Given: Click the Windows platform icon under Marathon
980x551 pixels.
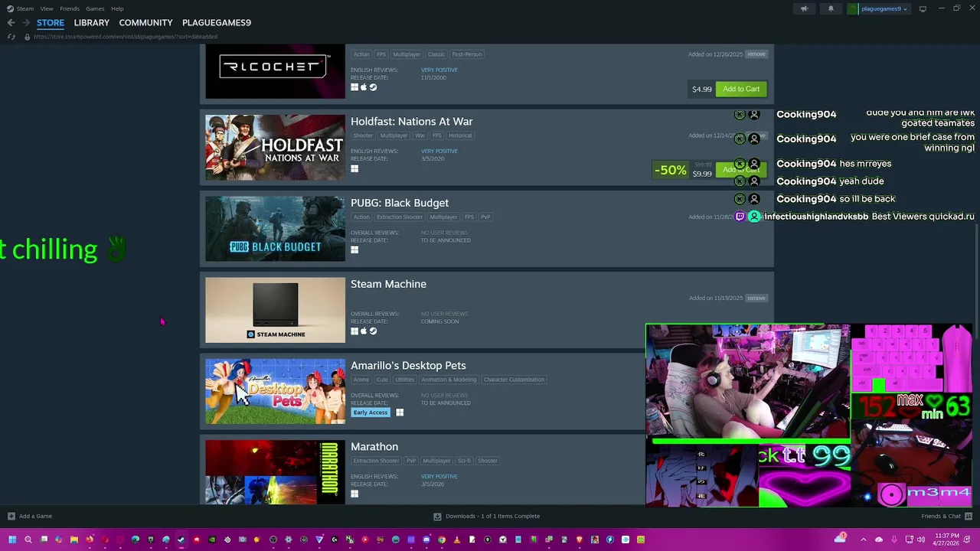Looking at the screenshot, I should point(354,494).
